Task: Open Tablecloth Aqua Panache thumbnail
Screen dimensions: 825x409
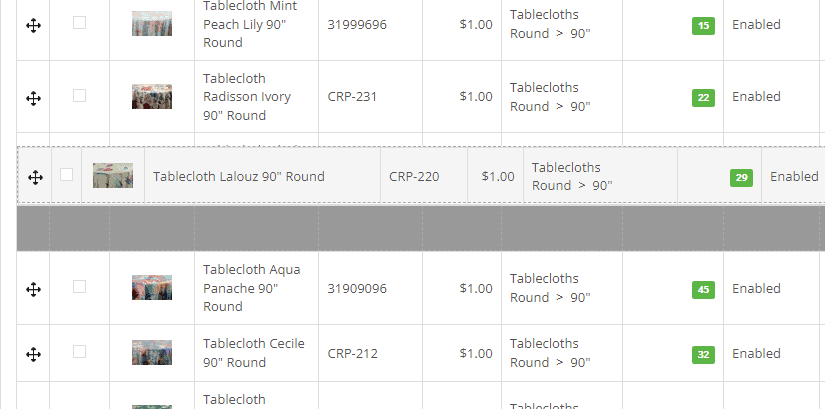Action: click(x=152, y=287)
